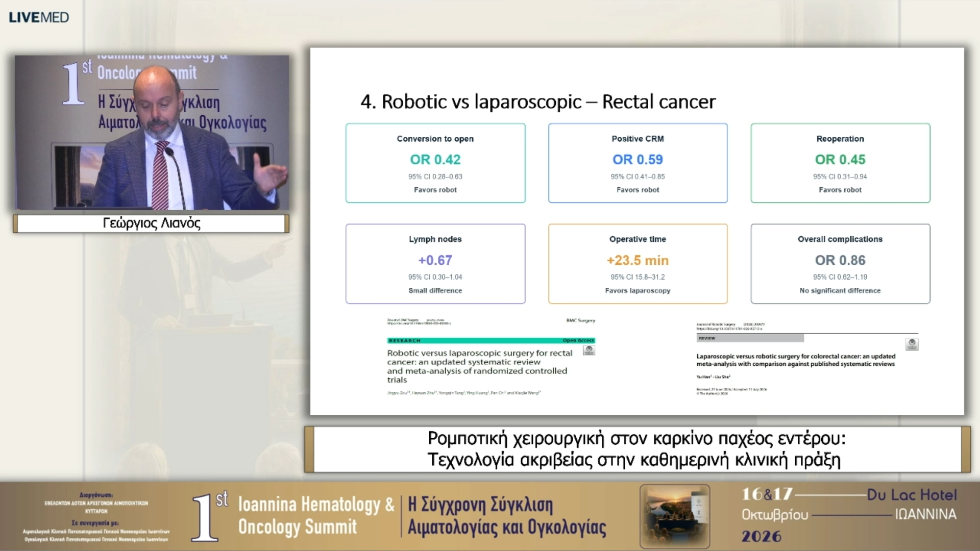The width and height of the screenshot is (980, 551).
Task: Click the 'Ioannina Hematology & Oncology Summit' banner text
Action: pyautogui.click(x=316, y=515)
